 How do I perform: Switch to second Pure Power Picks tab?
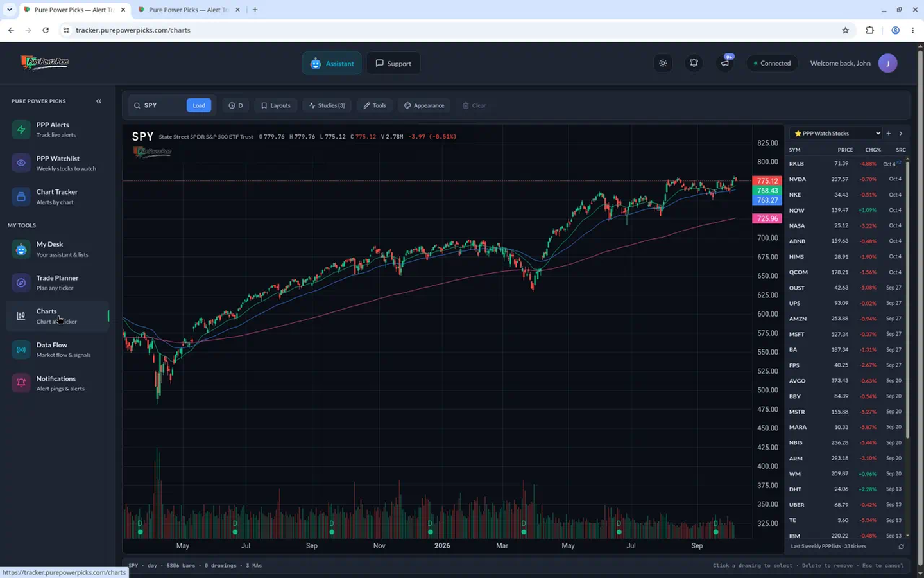click(189, 10)
